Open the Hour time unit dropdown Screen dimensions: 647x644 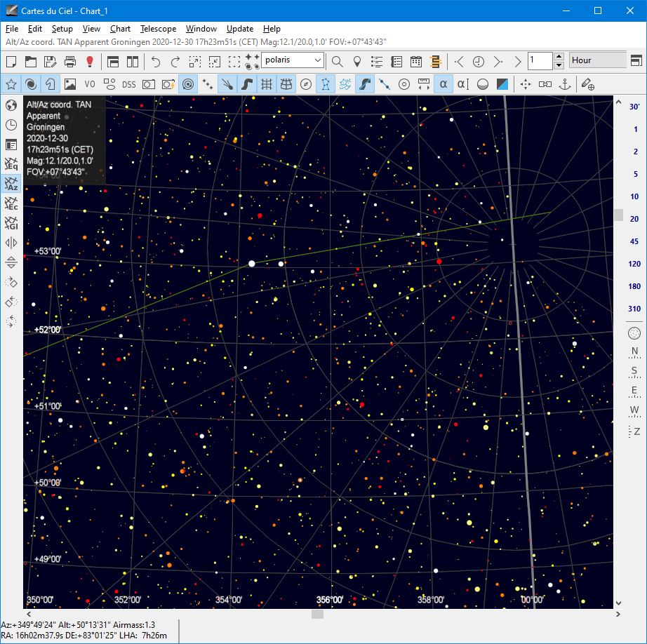point(597,60)
